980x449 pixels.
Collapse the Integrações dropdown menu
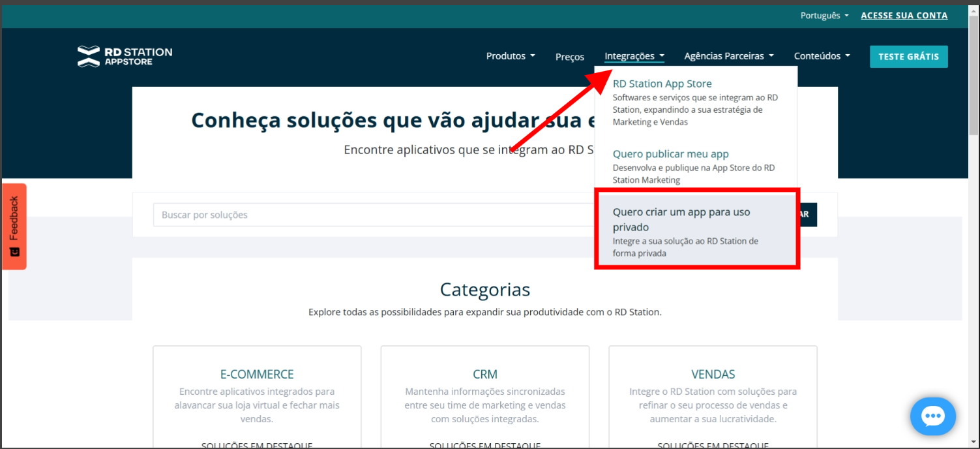tap(634, 56)
